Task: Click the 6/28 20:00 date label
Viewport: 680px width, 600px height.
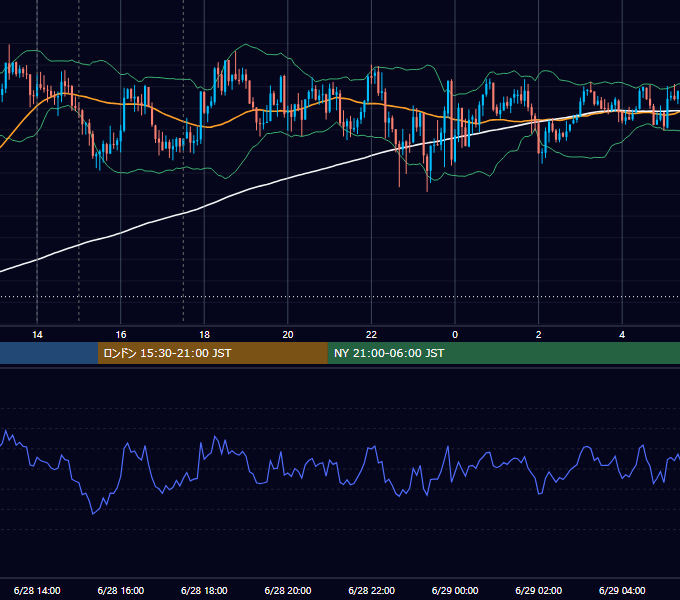Action: click(x=288, y=590)
